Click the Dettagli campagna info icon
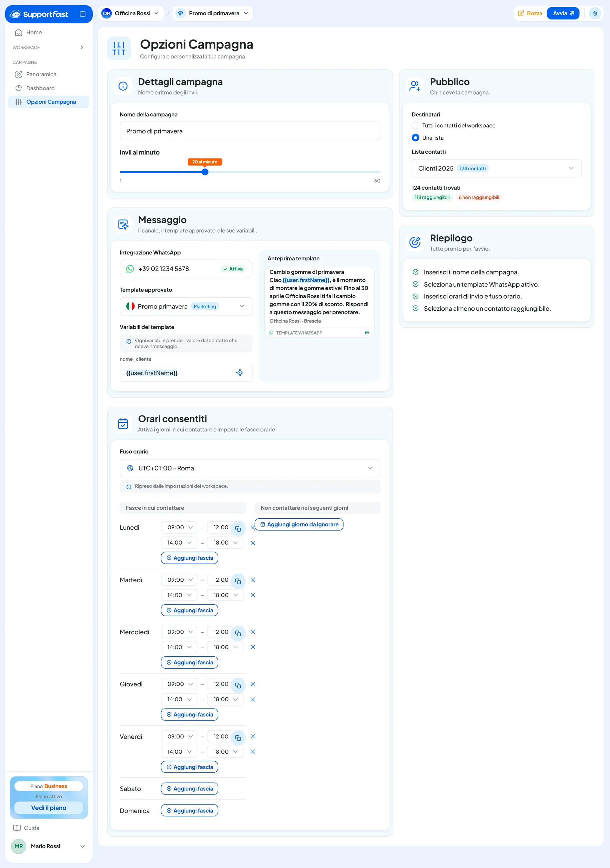 (123, 86)
